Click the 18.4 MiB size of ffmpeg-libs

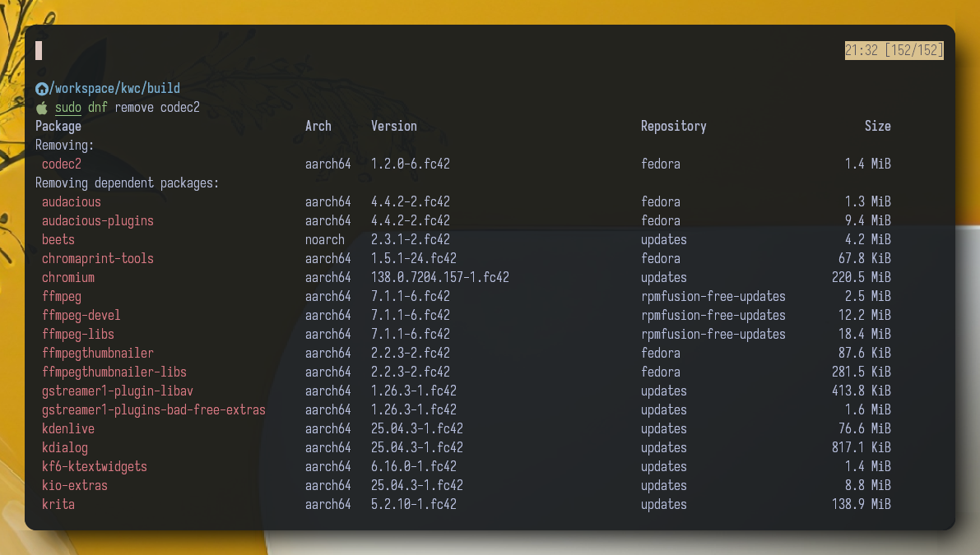pyautogui.click(x=864, y=334)
